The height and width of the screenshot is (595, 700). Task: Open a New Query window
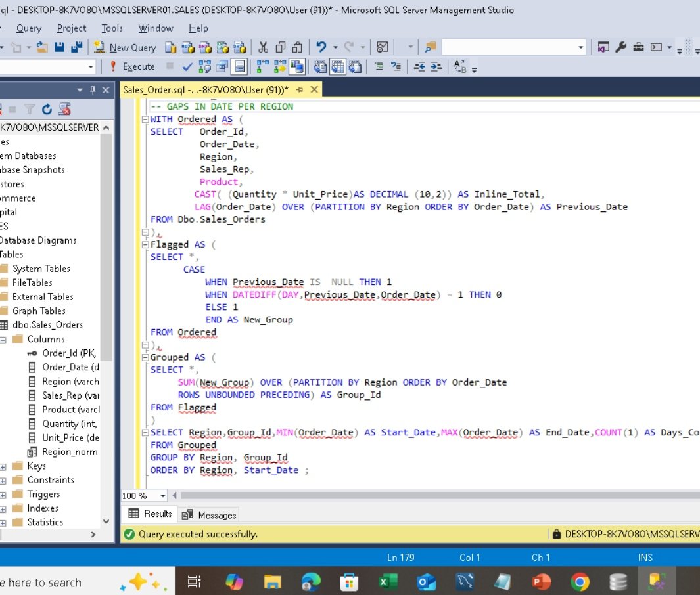125,47
